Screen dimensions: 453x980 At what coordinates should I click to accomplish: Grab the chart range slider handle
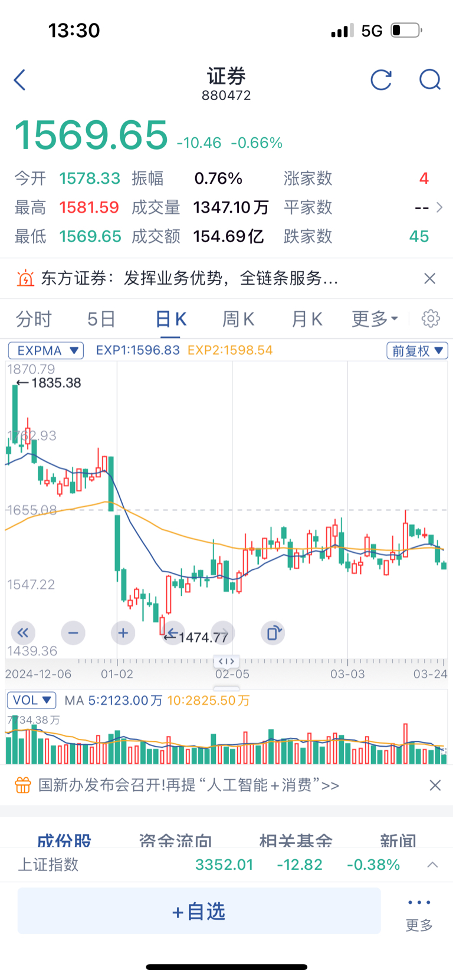coord(226,661)
